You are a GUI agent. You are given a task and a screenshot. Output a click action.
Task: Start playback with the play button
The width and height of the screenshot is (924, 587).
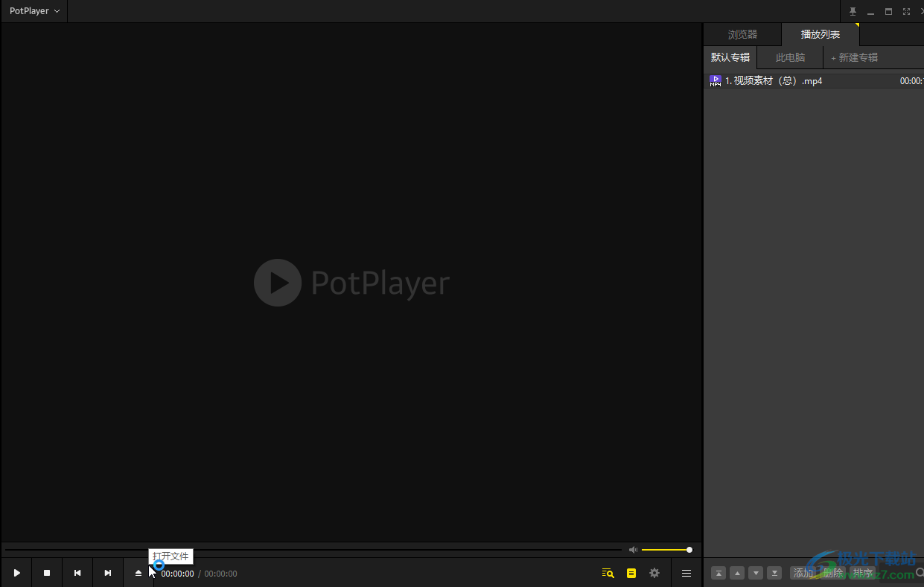pos(16,573)
